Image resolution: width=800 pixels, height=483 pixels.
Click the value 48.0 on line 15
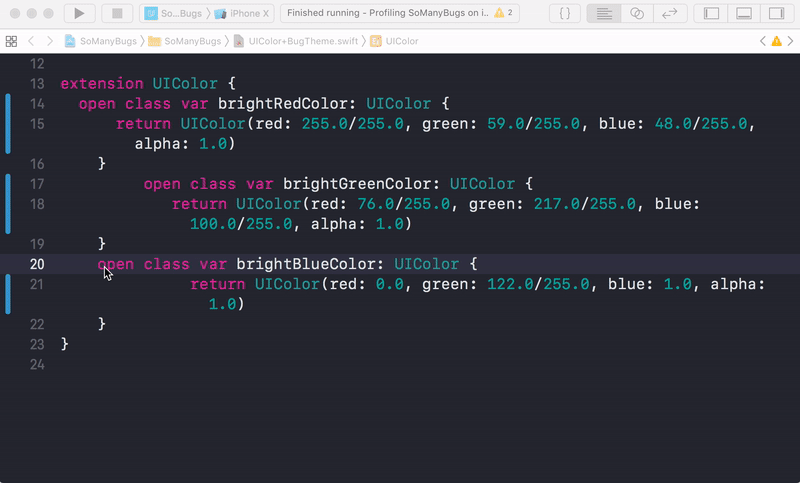pyautogui.click(x=673, y=123)
